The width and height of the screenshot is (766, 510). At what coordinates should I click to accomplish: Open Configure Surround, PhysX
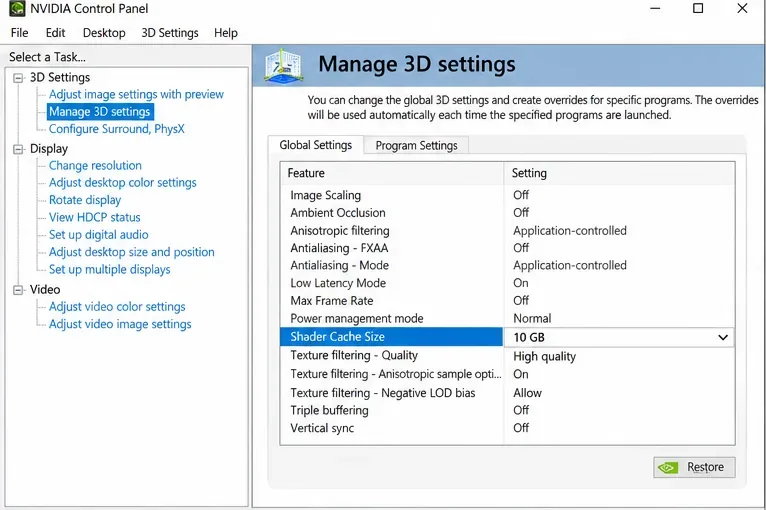[x=117, y=129]
